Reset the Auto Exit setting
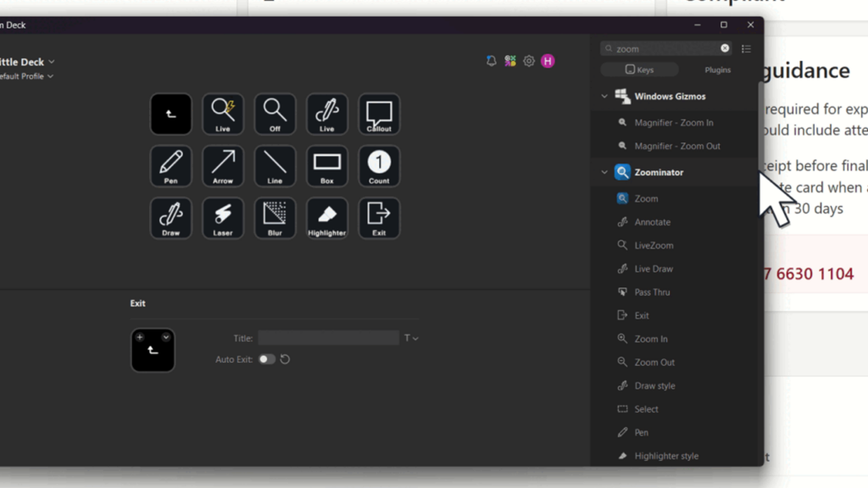This screenshot has width=868, height=488. [285, 359]
